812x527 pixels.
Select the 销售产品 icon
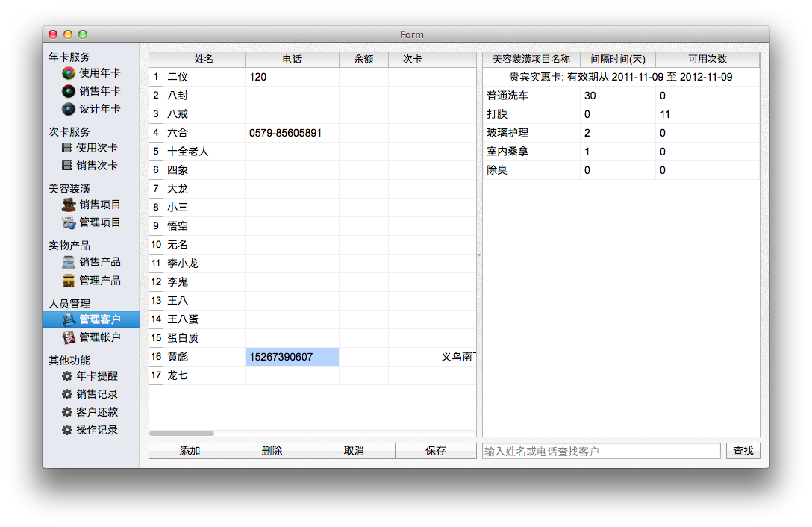coord(68,262)
